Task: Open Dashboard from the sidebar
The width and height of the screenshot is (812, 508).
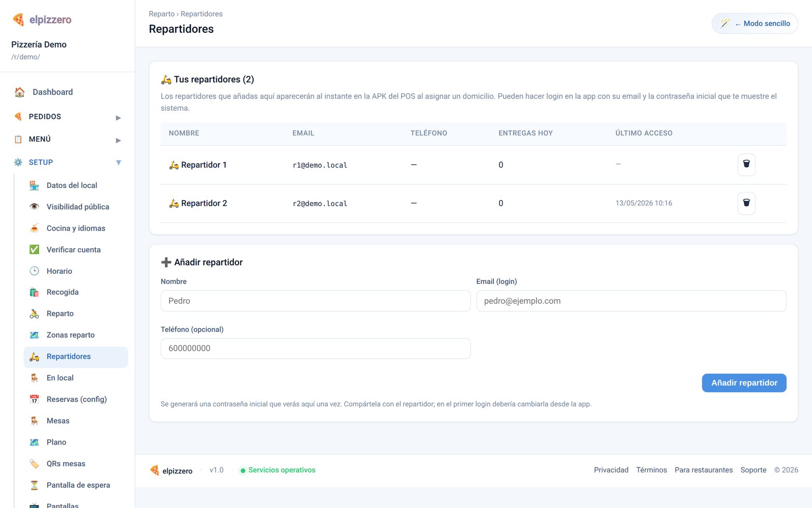Action: pos(69,92)
